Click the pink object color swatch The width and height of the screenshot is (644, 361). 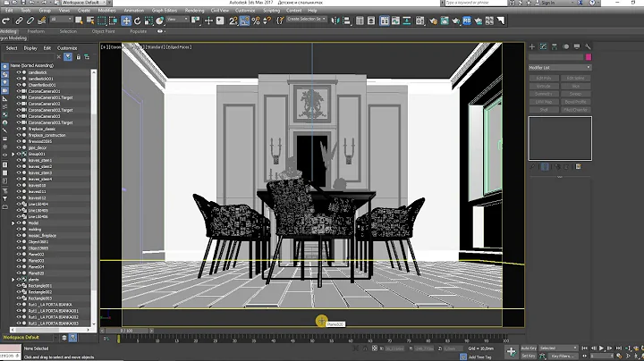tap(589, 57)
